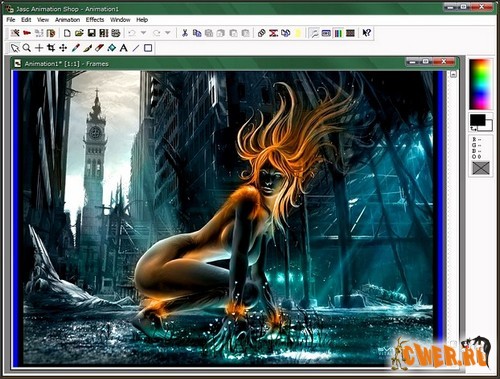Select the Flood Fill tool
The image size is (500, 379).
click(112, 48)
